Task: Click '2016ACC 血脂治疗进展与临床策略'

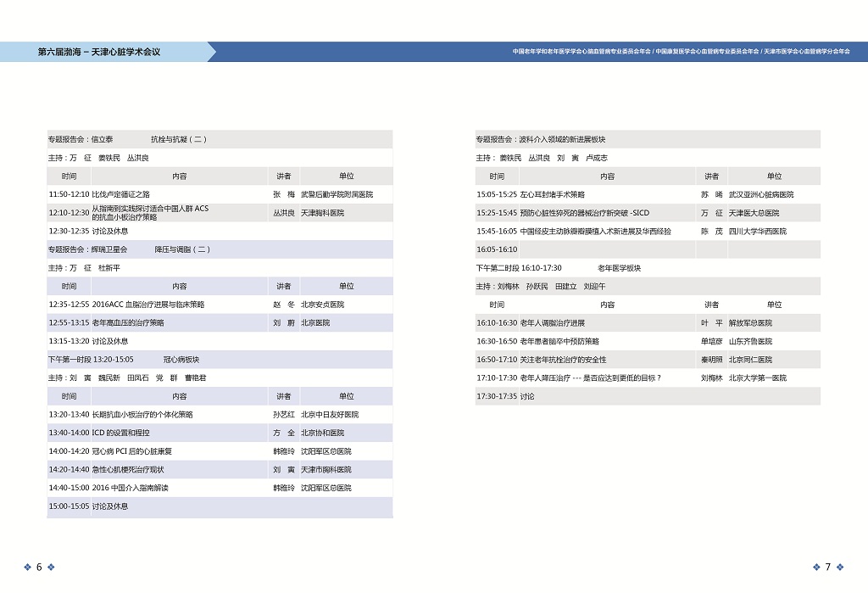Action: coord(148,305)
